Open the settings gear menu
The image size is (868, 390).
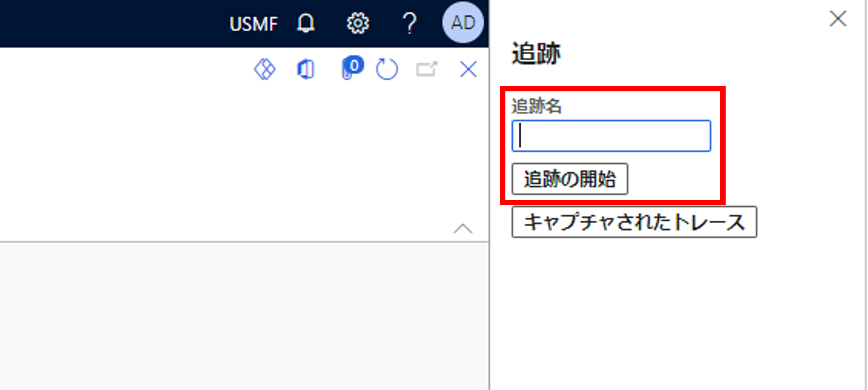point(358,23)
